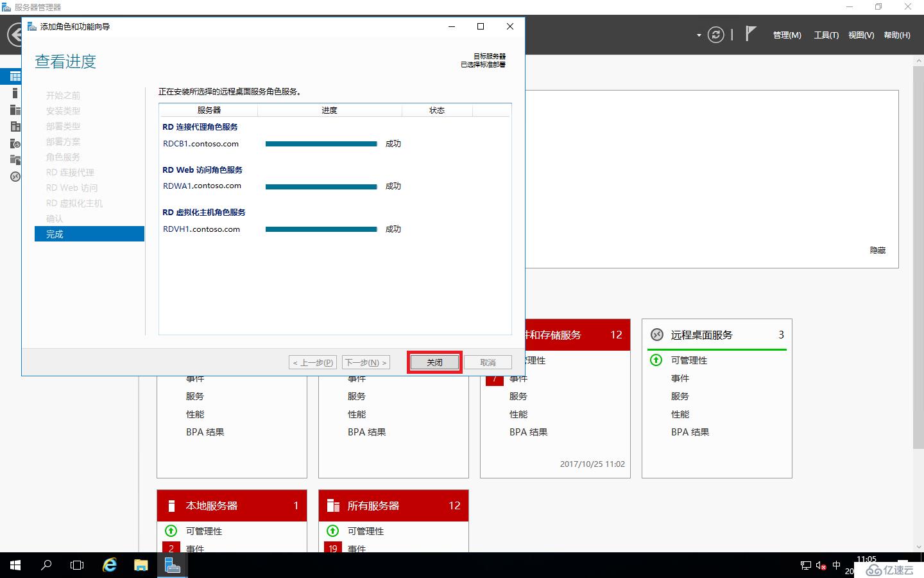Click 可管理性 in 本地服务器 tile
Image resolution: width=924 pixels, height=578 pixels.
(203, 531)
